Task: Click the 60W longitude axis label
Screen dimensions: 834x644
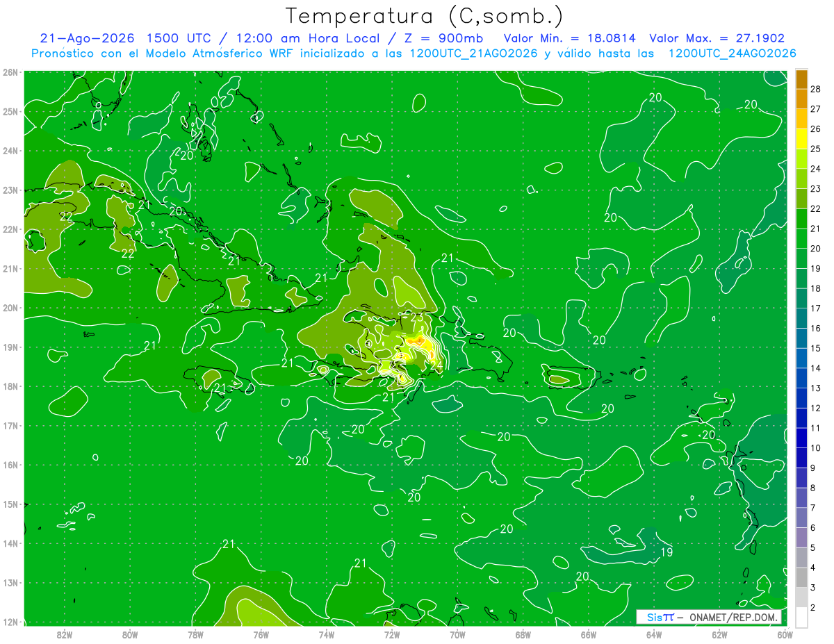Action: [785, 634]
